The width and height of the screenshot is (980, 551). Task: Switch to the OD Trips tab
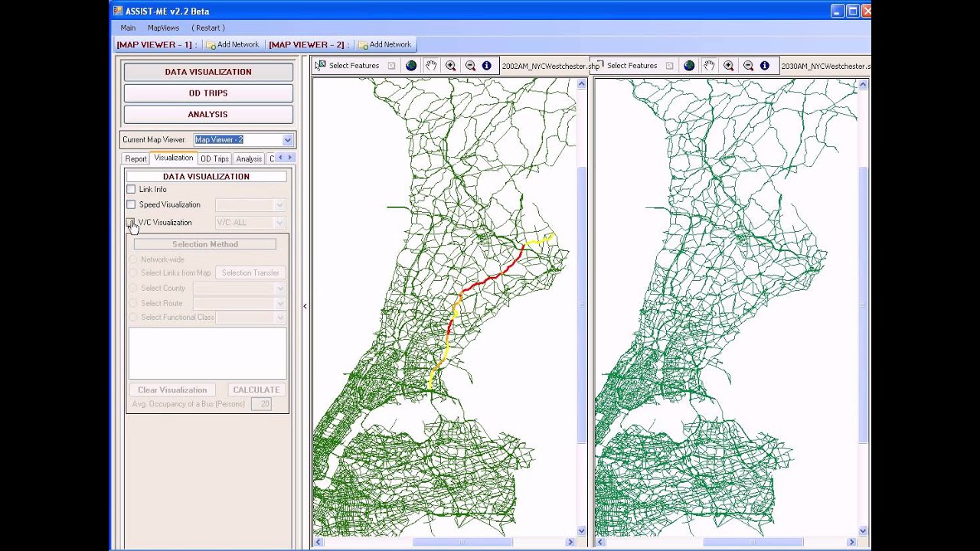coord(214,158)
